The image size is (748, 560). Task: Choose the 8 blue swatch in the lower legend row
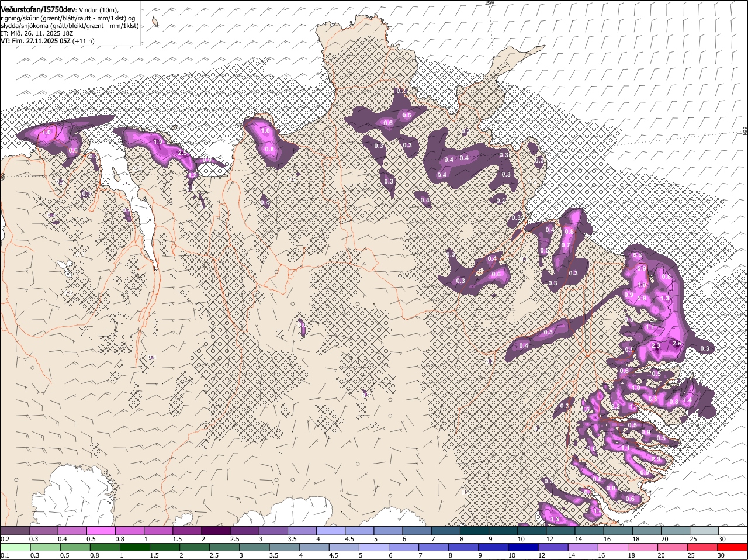click(462, 548)
